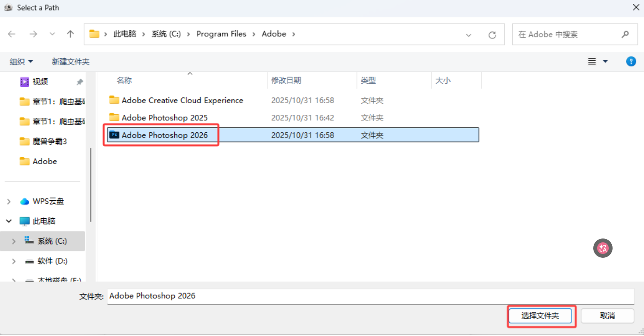Sort by the 大小 column header
The image size is (644, 336).
[x=443, y=80]
